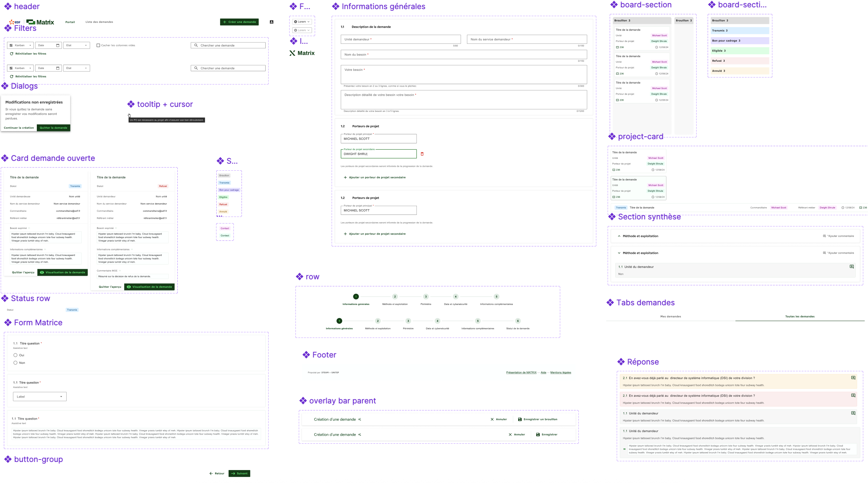This screenshot has width=868, height=483.
Task: Open the Etat filter dropdown
Action: click(76, 45)
